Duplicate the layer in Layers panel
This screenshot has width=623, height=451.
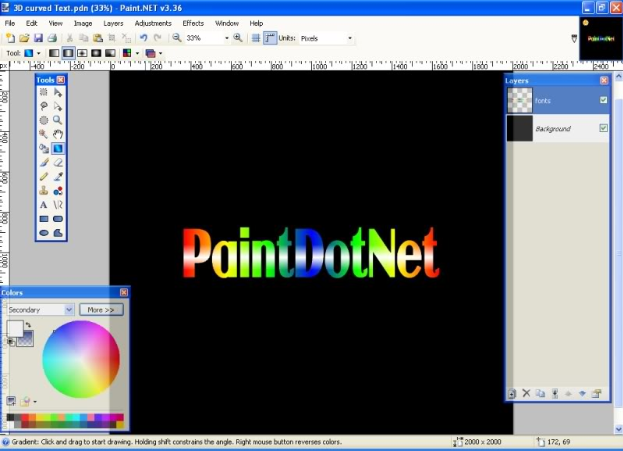pos(540,393)
